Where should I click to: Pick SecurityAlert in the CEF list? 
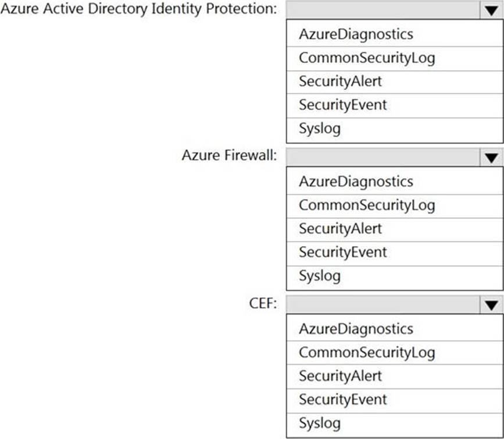[394, 376]
